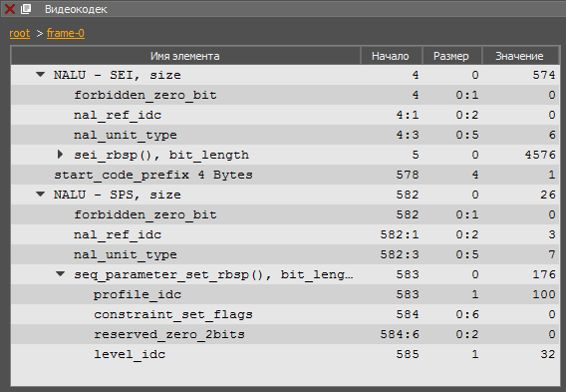Click start 584:6 of reserved_zero_2bits
This screenshot has height=392, width=566.
(400, 334)
